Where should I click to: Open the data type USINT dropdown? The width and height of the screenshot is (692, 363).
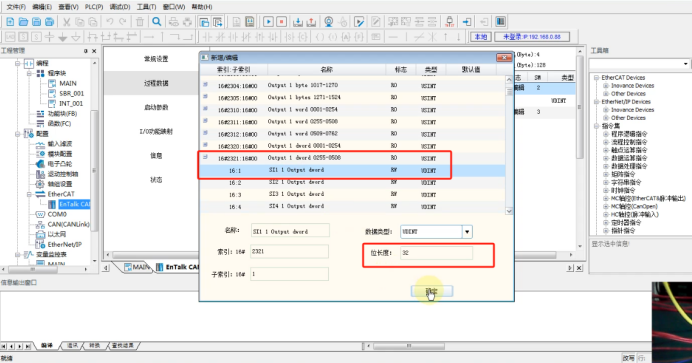coord(467,232)
